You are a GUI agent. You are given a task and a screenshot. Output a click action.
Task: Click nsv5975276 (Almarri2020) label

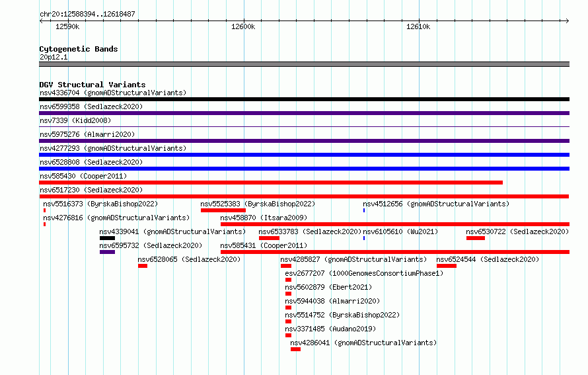coord(87,134)
